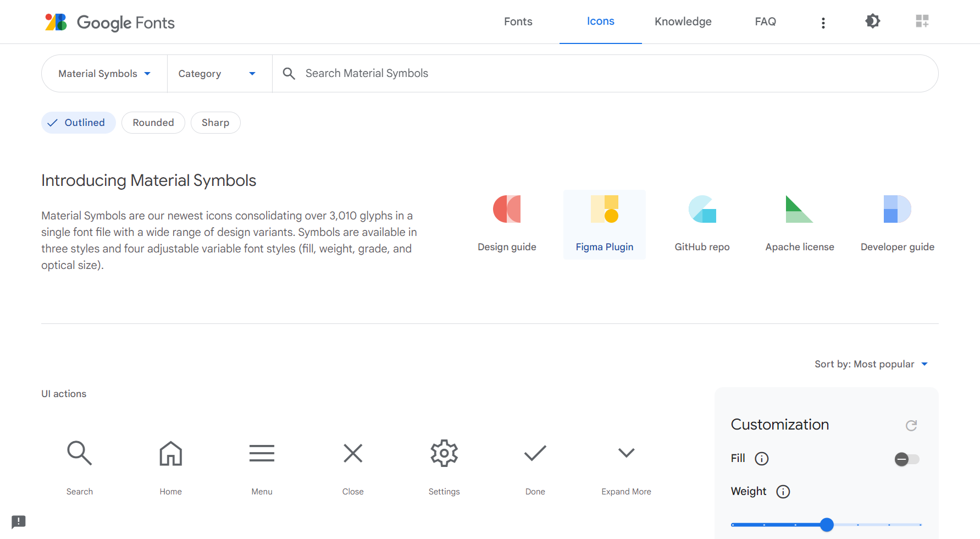Open the Design guide link
The height and width of the screenshot is (539, 980).
tap(507, 224)
